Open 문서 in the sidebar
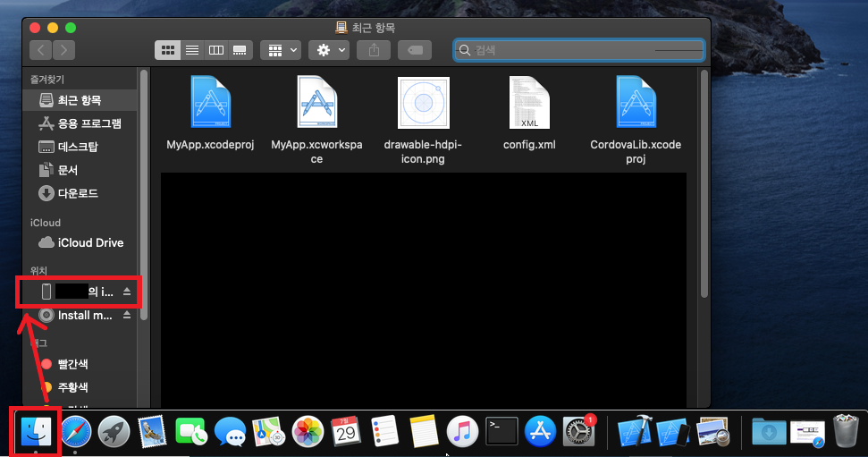The width and height of the screenshot is (868, 457). (80, 170)
